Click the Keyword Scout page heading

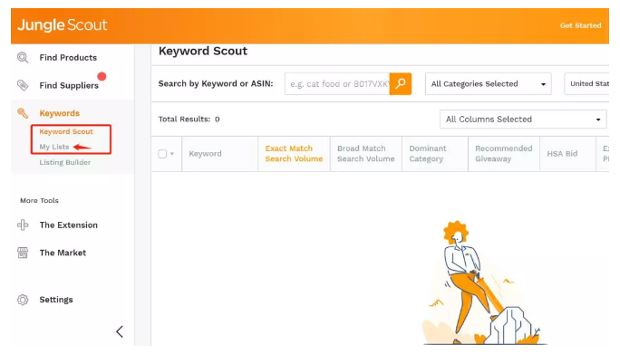203,51
